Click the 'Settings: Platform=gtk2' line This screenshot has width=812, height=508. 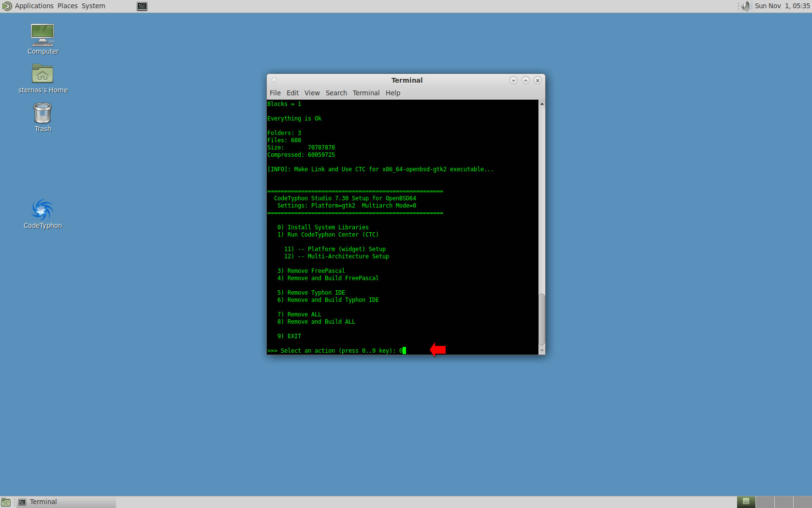click(x=347, y=206)
